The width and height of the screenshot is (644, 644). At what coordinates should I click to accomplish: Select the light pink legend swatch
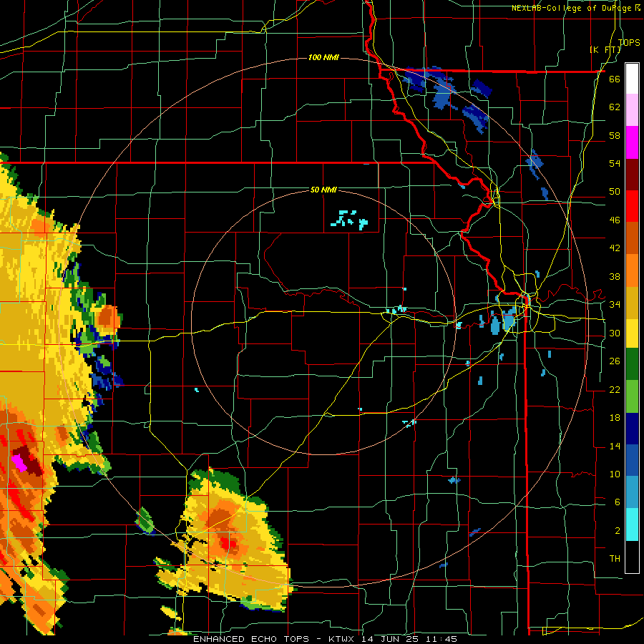click(x=632, y=109)
